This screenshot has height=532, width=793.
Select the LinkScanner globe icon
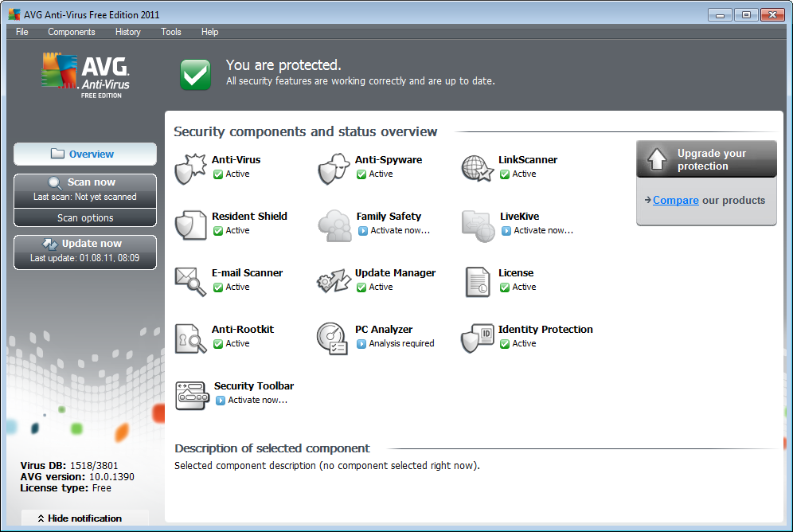pos(477,168)
